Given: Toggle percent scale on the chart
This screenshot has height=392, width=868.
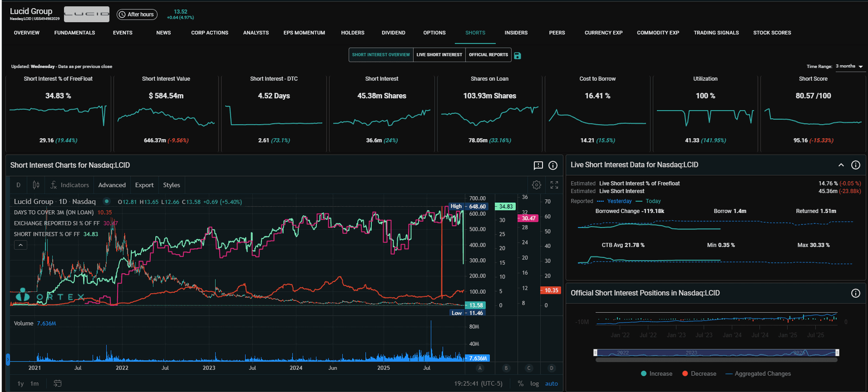Looking at the screenshot, I should pos(521,383).
